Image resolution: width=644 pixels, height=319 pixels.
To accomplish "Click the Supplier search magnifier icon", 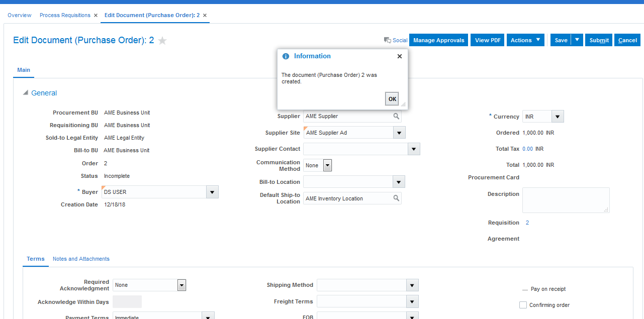I will (396, 116).
